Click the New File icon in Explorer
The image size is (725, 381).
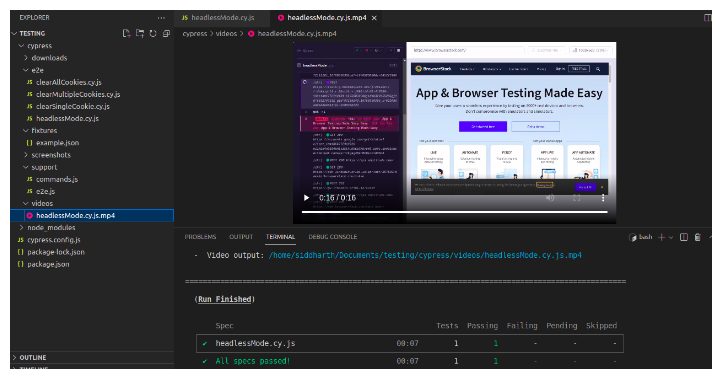point(126,33)
